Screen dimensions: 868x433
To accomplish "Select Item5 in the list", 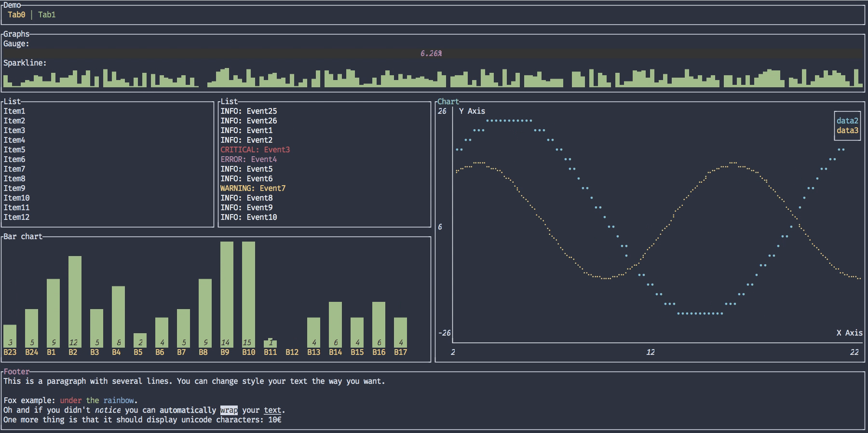I will [14, 150].
